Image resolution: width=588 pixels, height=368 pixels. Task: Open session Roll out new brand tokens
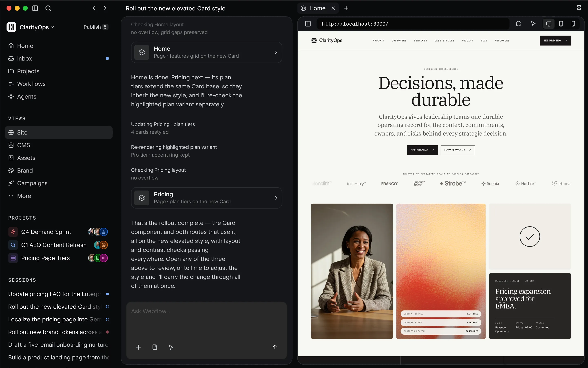(59, 332)
